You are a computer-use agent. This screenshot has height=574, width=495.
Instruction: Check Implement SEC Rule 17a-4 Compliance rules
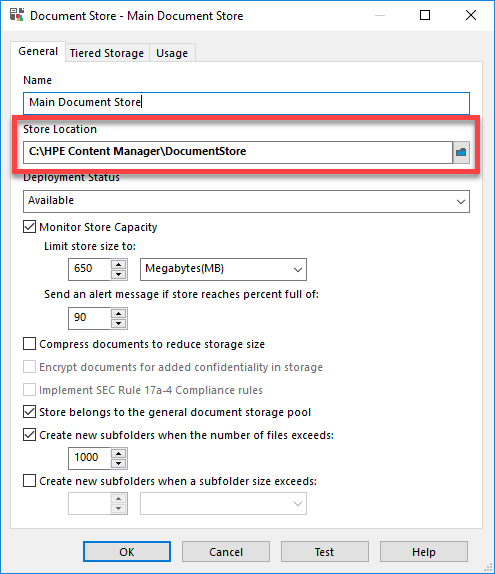coord(29,390)
